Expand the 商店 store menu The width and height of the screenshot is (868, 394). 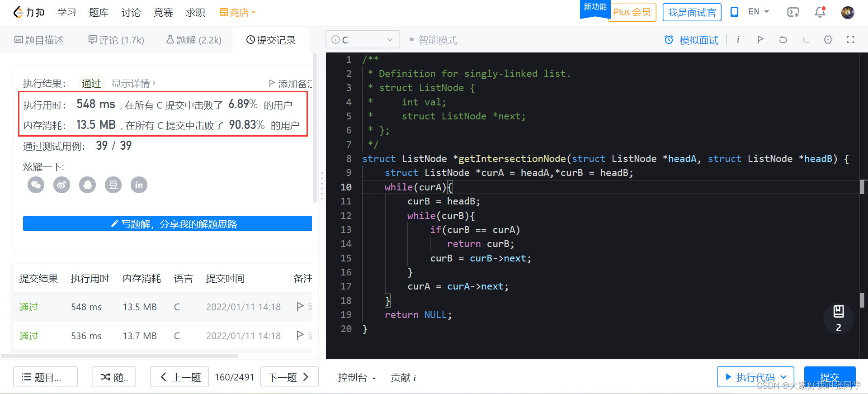pos(237,12)
